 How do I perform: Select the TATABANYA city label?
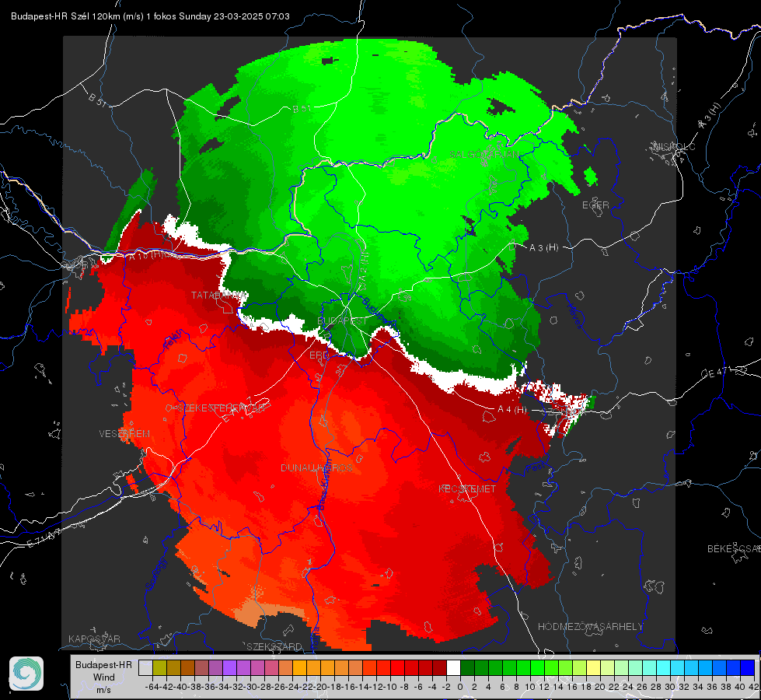[x=218, y=296]
